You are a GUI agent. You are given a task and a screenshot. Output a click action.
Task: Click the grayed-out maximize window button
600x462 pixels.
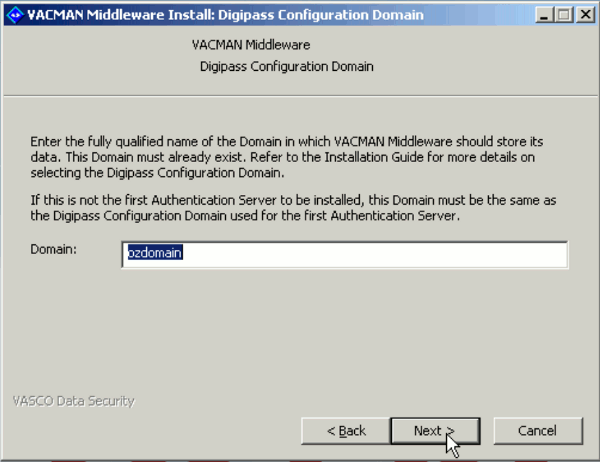click(x=564, y=15)
